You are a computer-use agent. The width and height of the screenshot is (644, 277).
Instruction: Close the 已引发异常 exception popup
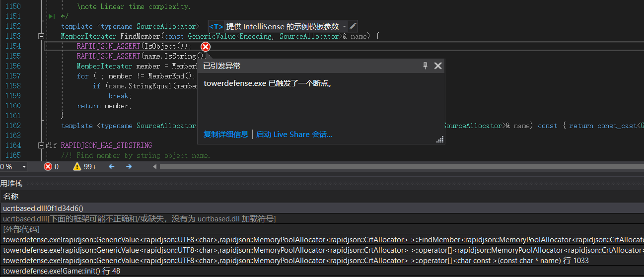(438, 66)
